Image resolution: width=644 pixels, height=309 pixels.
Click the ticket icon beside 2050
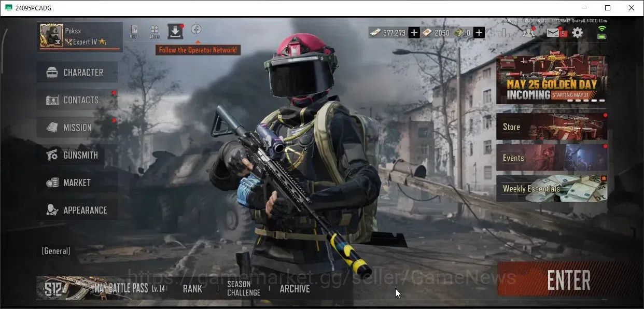coord(426,33)
